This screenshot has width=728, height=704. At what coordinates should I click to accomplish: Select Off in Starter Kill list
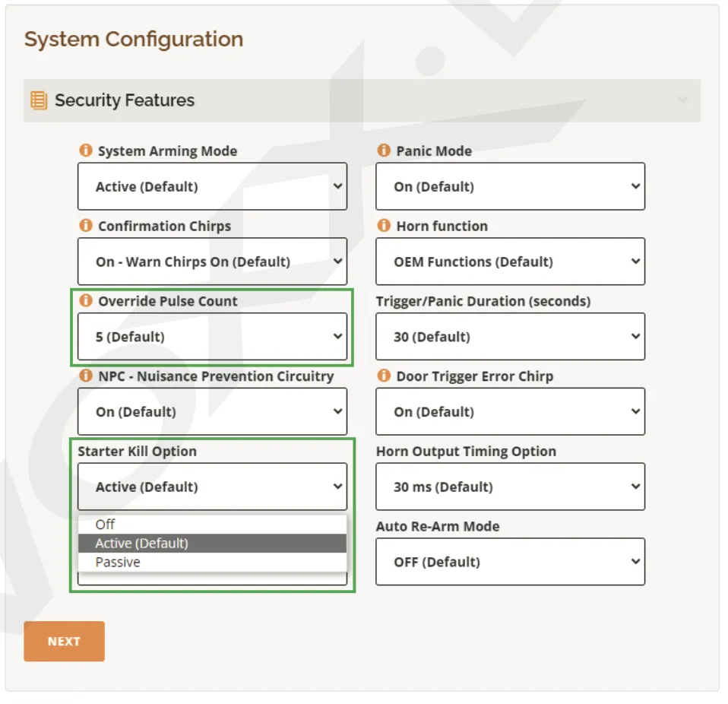pos(106,525)
